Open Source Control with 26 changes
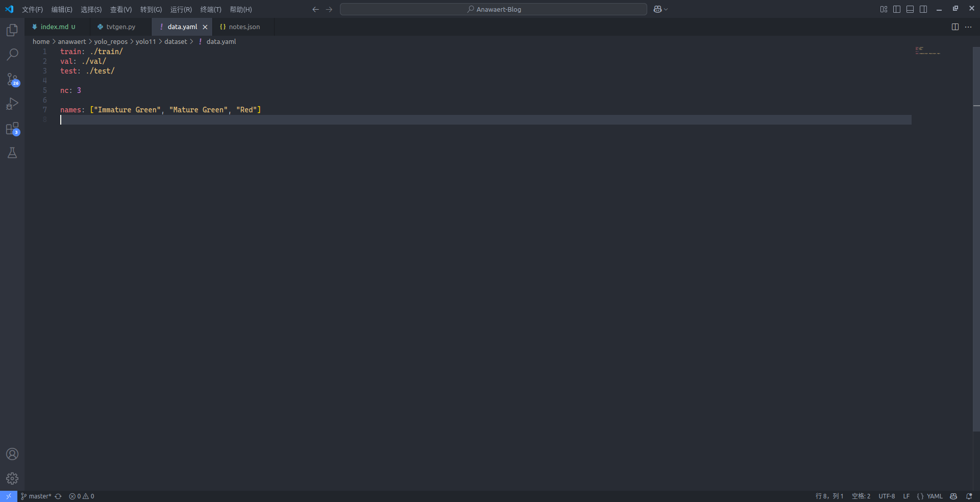Viewport: 980px width, 502px height. tap(12, 79)
